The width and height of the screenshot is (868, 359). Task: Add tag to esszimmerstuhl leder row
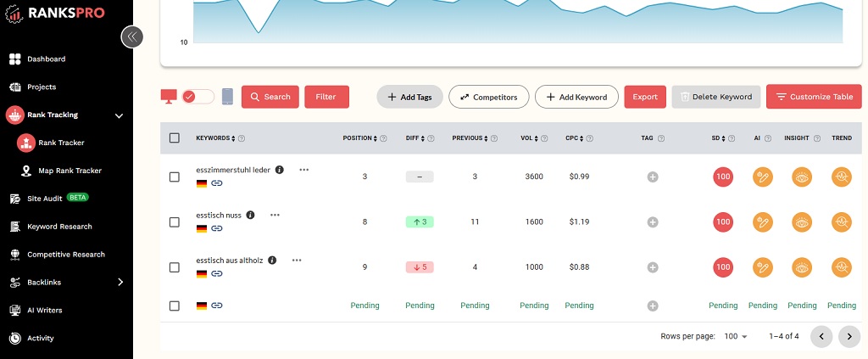click(x=653, y=177)
